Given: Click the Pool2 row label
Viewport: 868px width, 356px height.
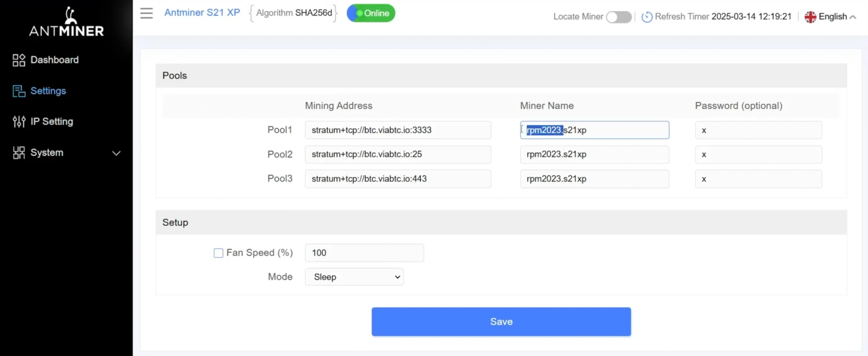Looking at the screenshot, I should pyautogui.click(x=280, y=154).
